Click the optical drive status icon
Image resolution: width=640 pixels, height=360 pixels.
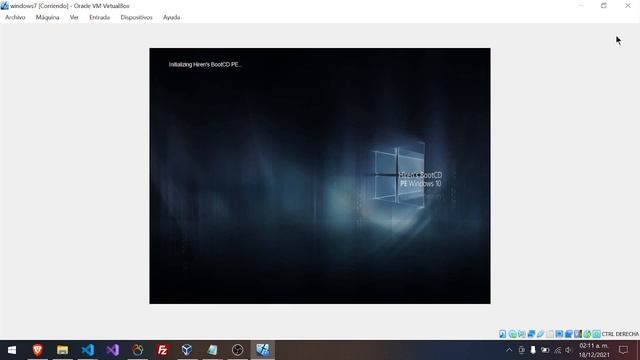point(512,334)
